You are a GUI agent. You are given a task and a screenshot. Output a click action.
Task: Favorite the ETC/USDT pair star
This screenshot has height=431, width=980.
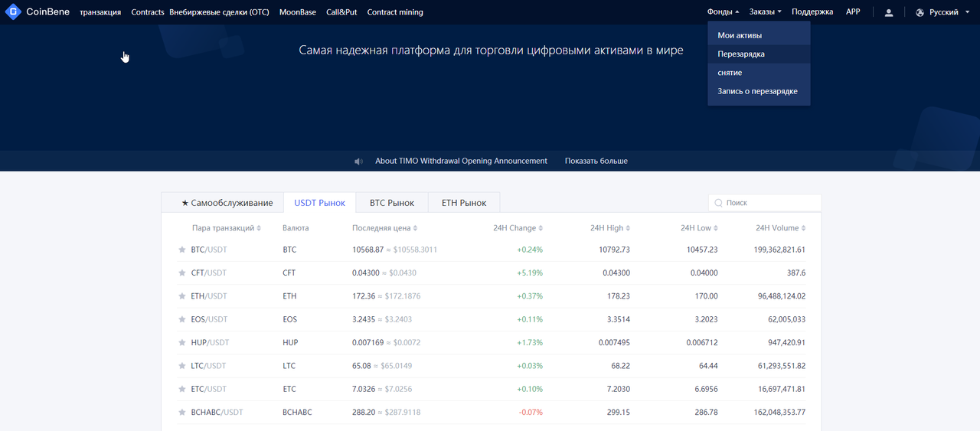click(182, 390)
